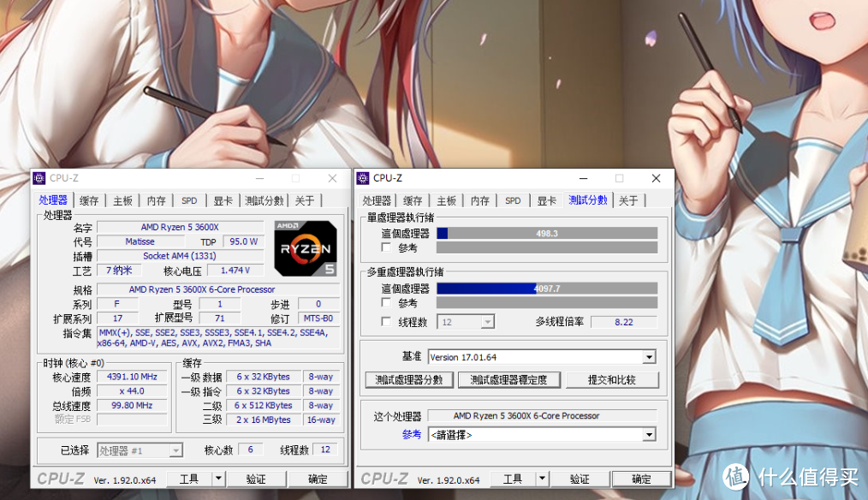Click 核心数 value 6

pyautogui.click(x=251, y=449)
